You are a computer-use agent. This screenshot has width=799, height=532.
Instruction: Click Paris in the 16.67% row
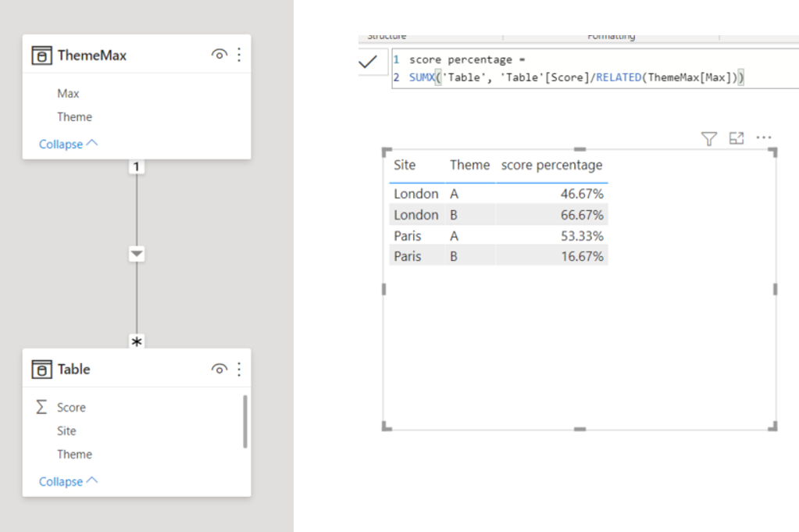tap(408, 256)
